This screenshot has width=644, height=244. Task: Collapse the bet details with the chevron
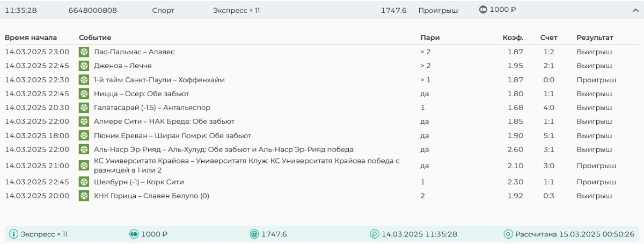click(x=635, y=10)
